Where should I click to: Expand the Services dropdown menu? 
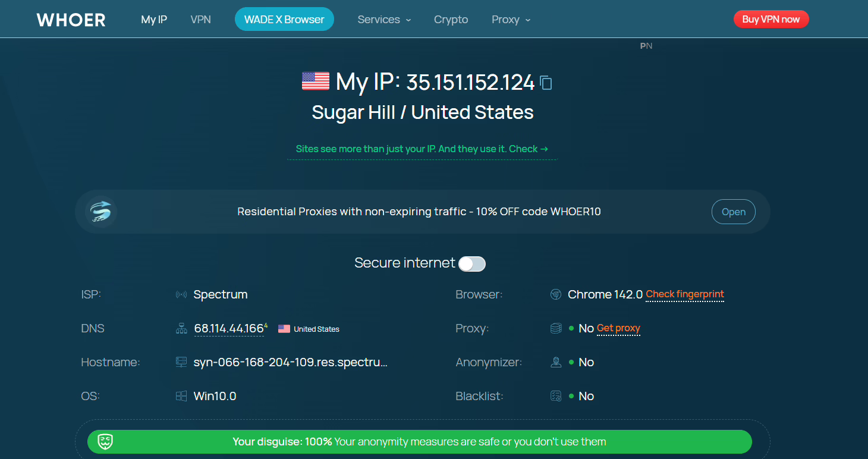384,20
